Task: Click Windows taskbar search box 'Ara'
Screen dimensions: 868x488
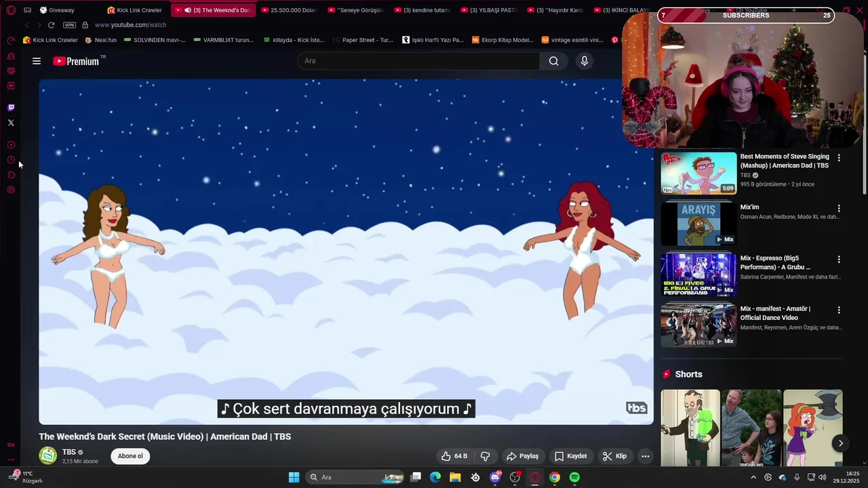Action: coord(355,477)
